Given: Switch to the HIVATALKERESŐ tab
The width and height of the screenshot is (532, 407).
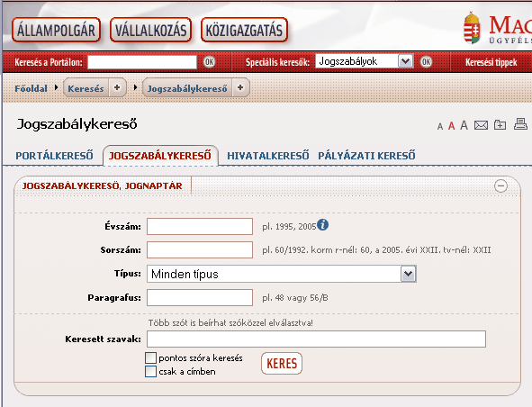Looking at the screenshot, I should coord(268,156).
